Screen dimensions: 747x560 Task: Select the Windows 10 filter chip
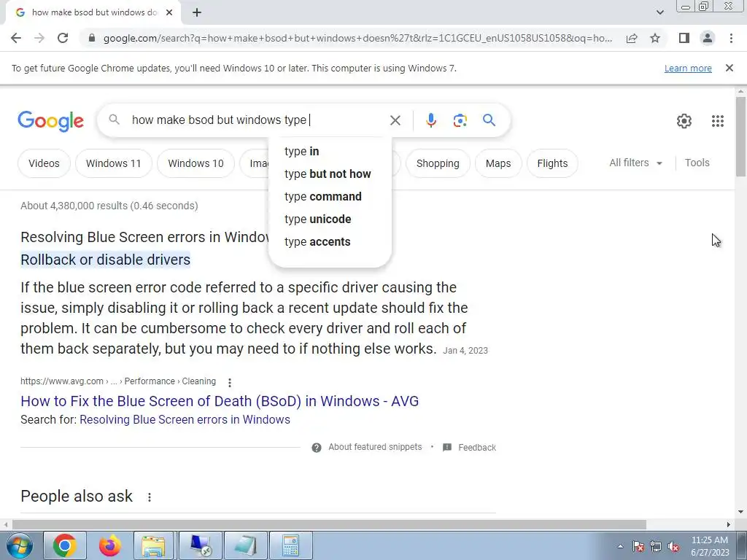click(196, 163)
